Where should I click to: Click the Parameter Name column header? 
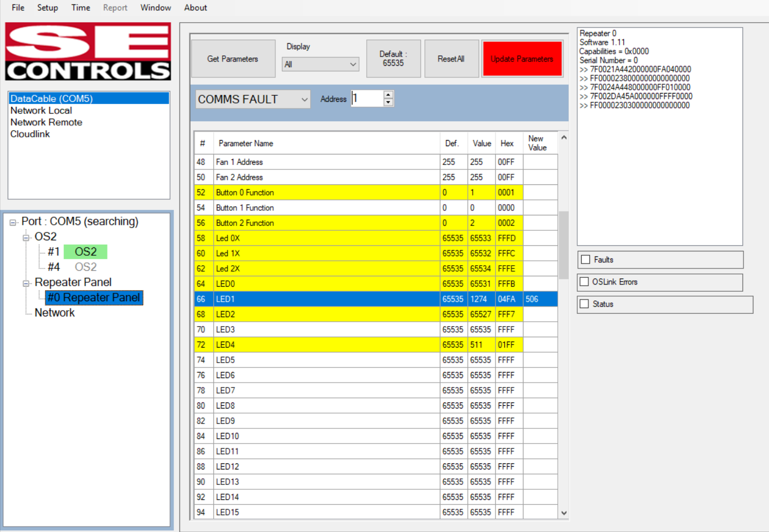coord(326,143)
